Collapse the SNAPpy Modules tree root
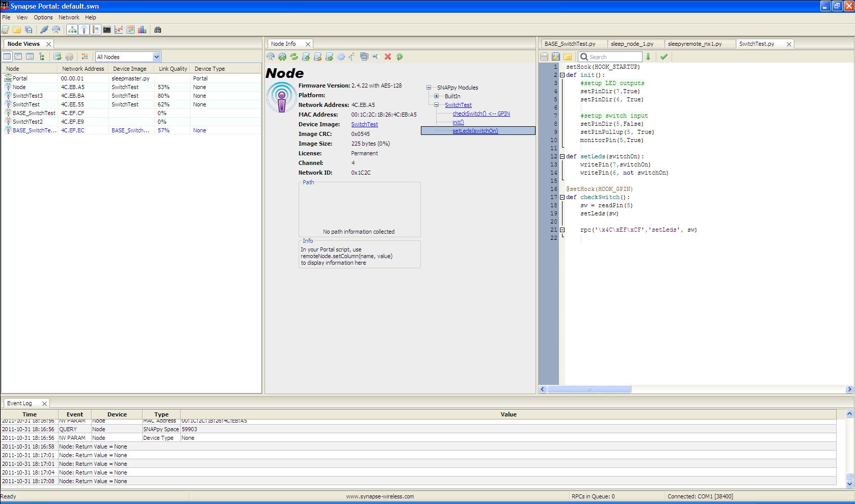855x504 pixels. tap(429, 88)
